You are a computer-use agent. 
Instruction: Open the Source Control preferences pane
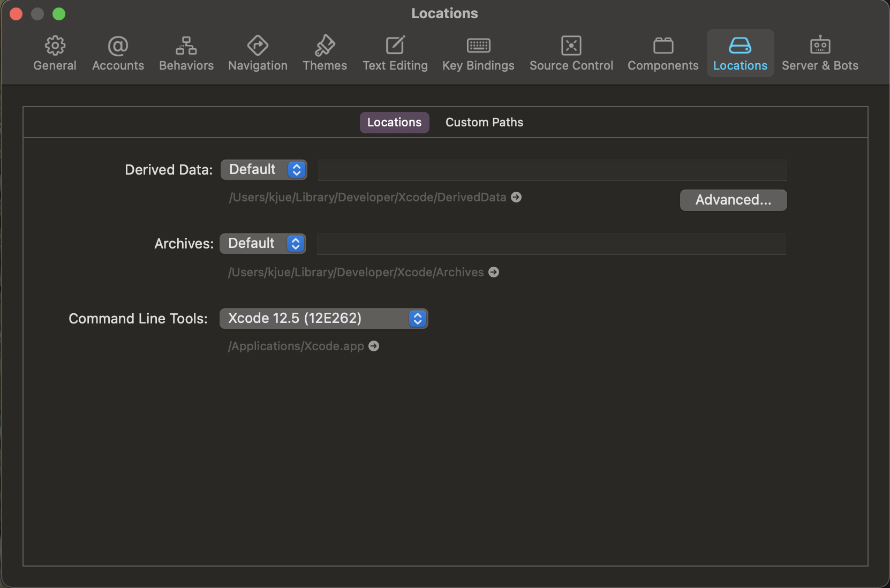pyautogui.click(x=570, y=52)
